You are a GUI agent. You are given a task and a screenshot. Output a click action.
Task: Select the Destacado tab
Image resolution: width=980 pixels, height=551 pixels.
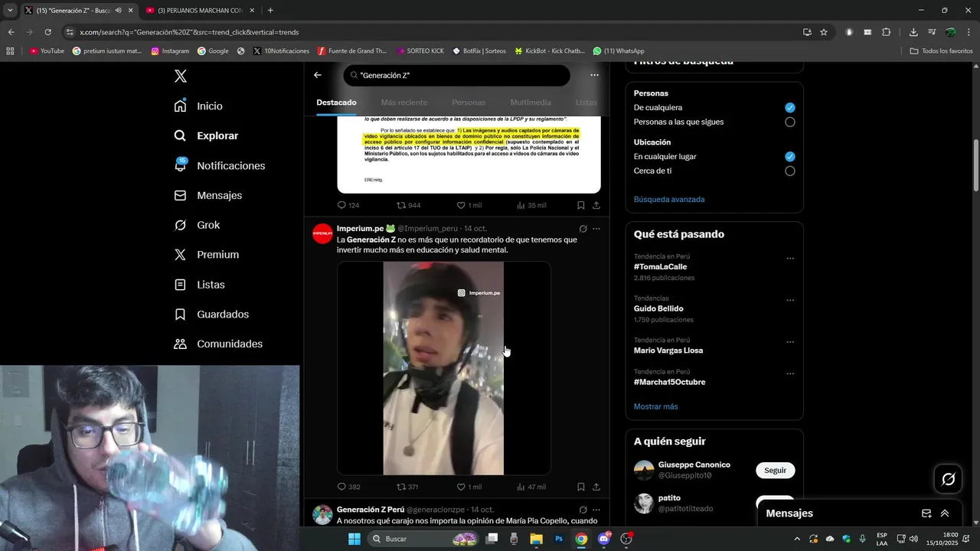(336, 102)
